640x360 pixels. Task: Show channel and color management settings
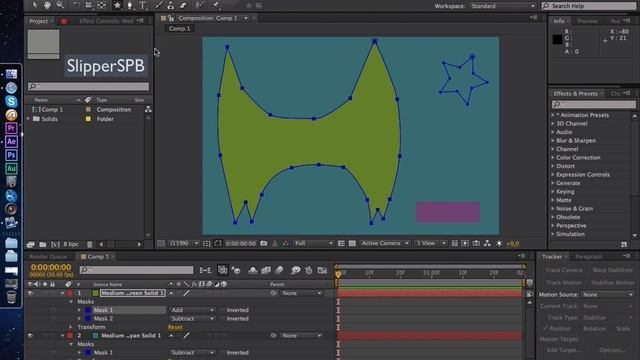click(x=286, y=243)
